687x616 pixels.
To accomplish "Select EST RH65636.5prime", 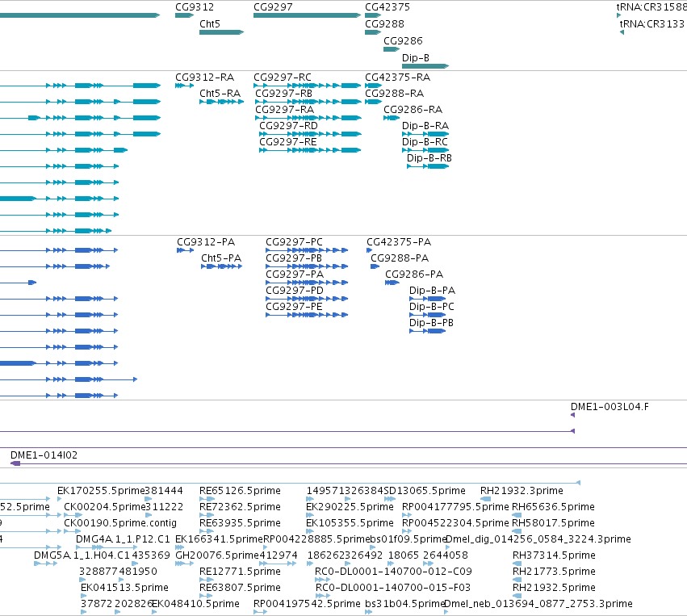I will tap(553, 507).
